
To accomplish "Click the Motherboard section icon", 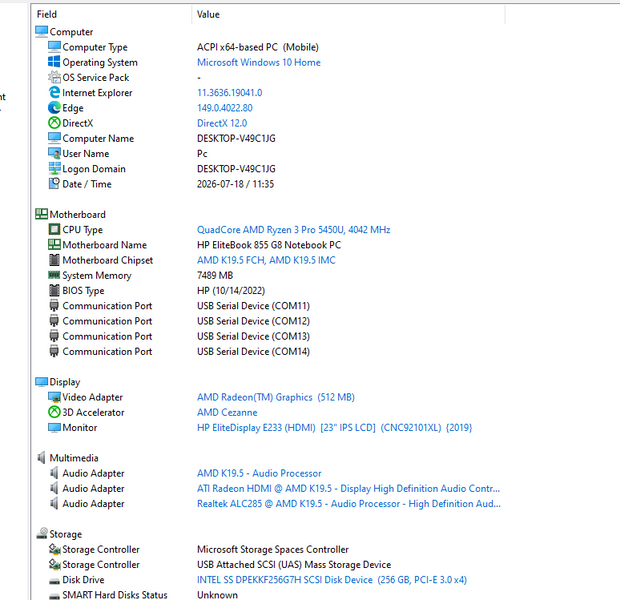I will [x=42, y=214].
